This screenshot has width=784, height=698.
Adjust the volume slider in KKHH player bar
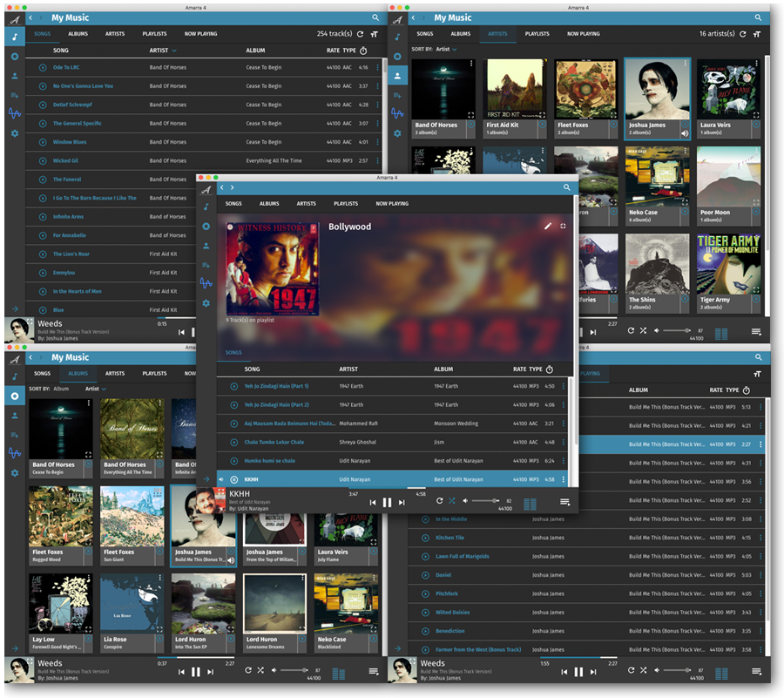coord(483,501)
